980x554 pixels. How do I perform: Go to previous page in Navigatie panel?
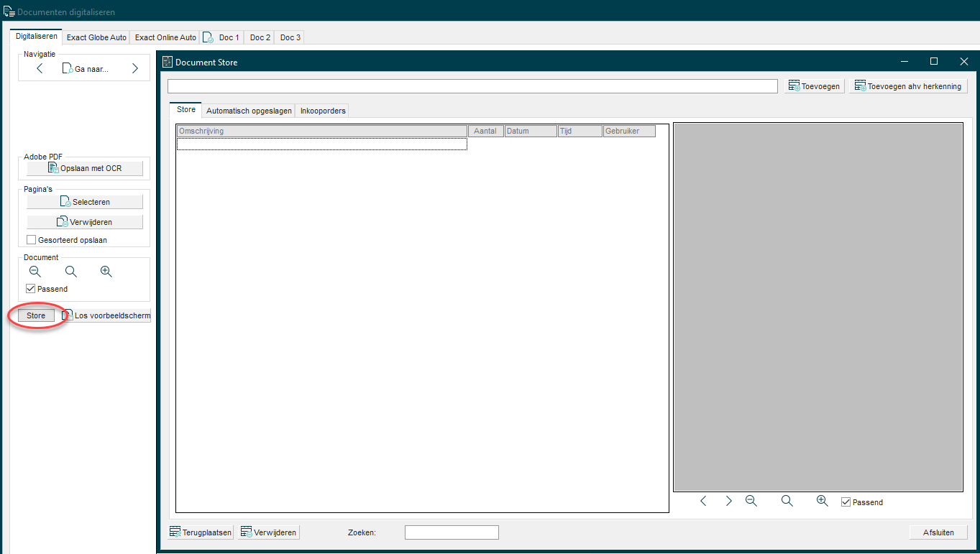tap(40, 69)
